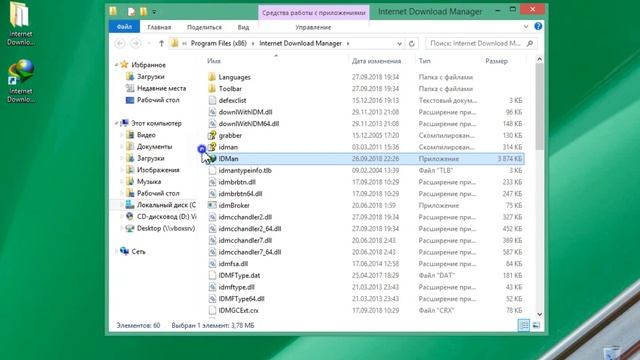Open recent locations dropdown arrow
640x360 pixels.
[149, 43]
